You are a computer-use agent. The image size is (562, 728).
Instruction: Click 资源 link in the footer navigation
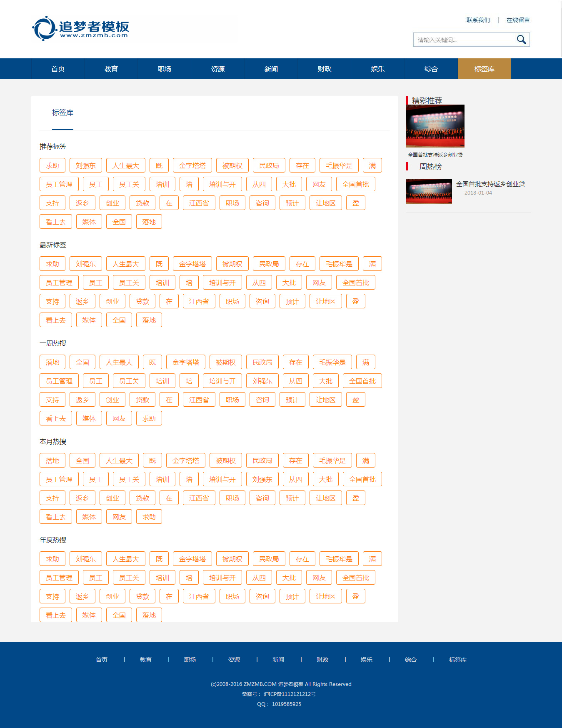point(234,660)
